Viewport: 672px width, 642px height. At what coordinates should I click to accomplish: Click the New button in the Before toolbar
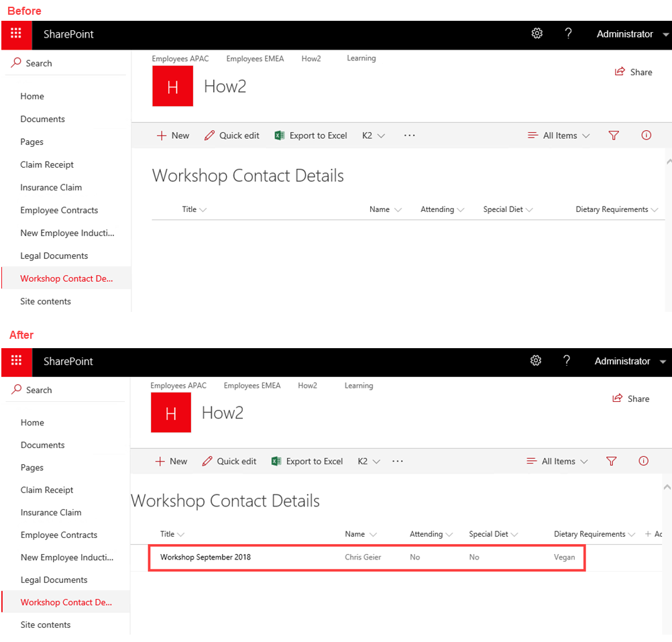point(173,136)
